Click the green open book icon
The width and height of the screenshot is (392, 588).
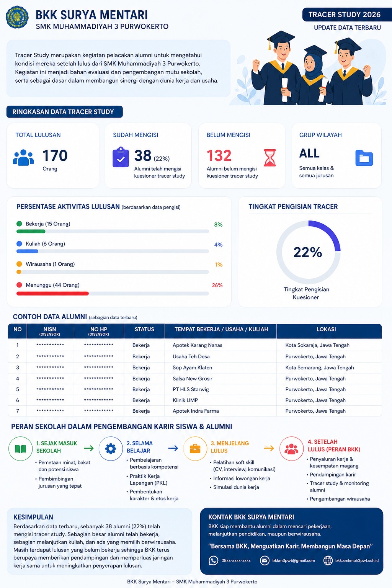(20, 449)
